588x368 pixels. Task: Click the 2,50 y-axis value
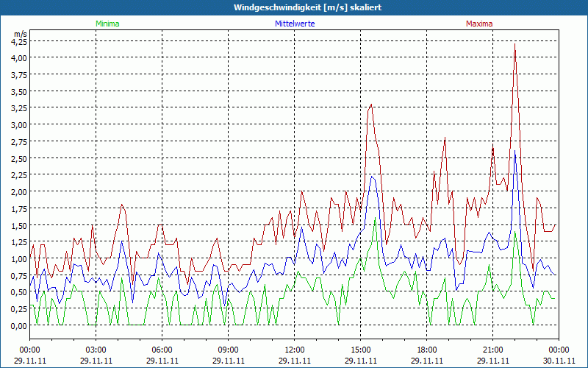tap(19, 158)
